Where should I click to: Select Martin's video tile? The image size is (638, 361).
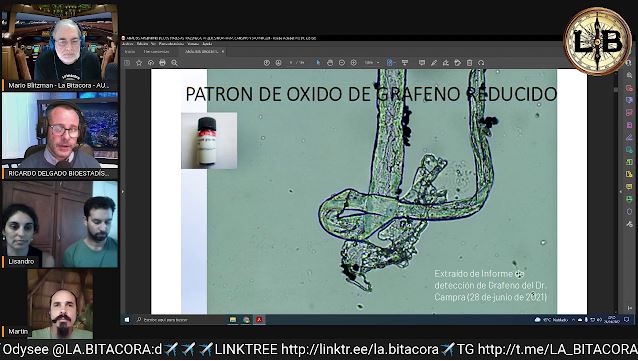click(60, 303)
